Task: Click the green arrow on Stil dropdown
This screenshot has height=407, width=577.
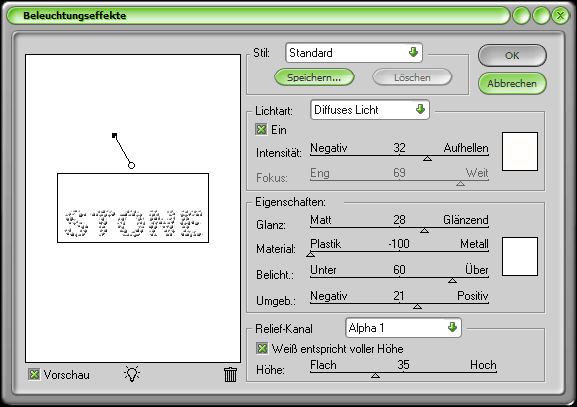Action: (413, 52)
